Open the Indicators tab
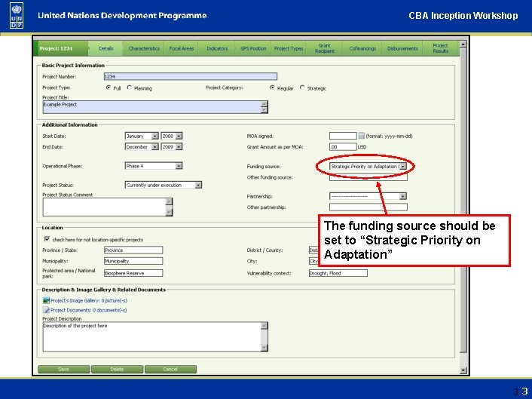 point(217,48)
